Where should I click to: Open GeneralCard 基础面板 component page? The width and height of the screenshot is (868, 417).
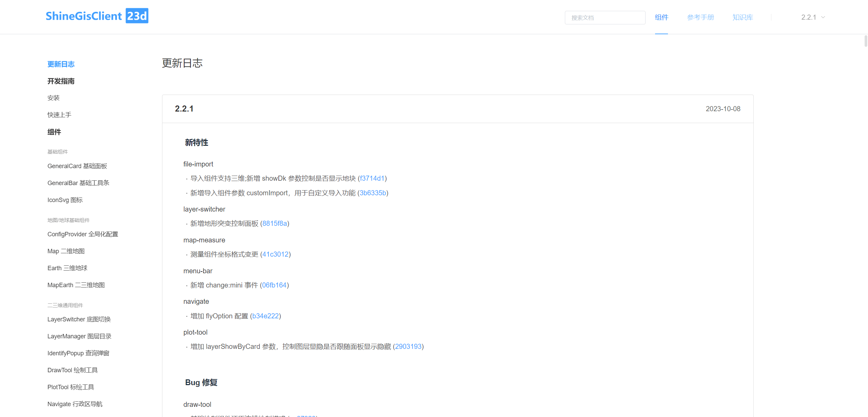point(77,166)
